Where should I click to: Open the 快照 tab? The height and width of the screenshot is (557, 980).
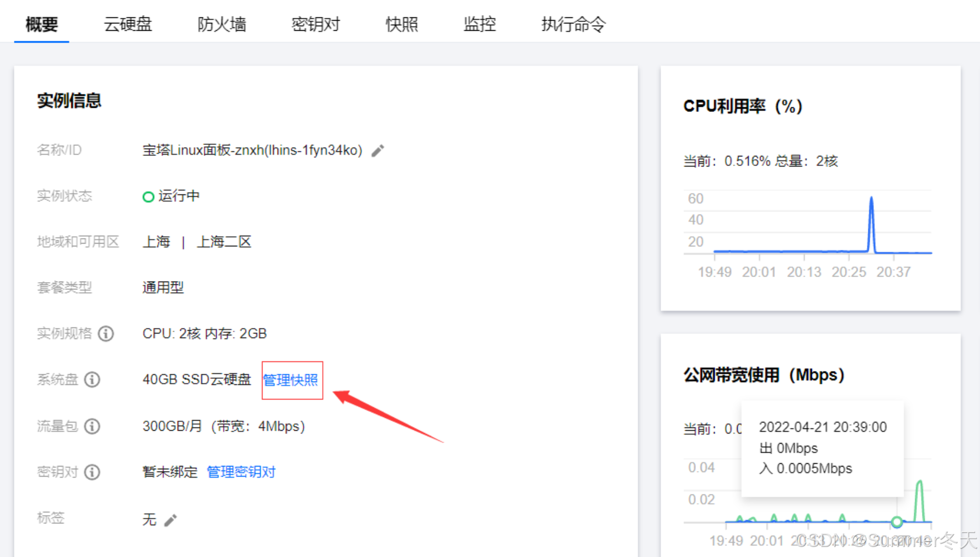pos(401,24)
